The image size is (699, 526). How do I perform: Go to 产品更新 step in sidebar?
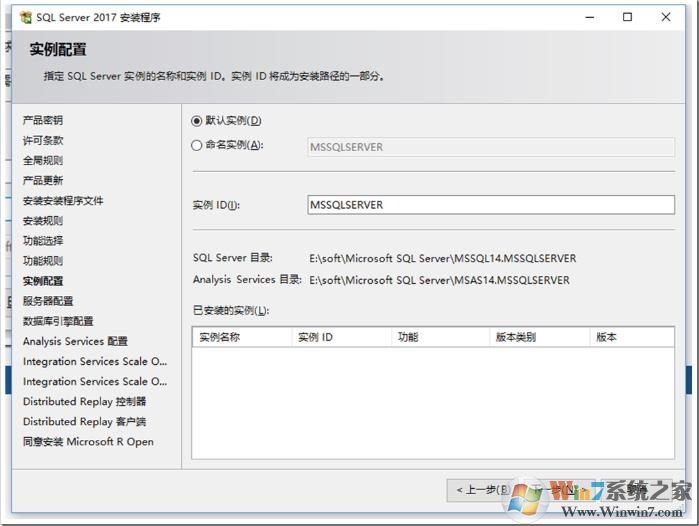43,181
